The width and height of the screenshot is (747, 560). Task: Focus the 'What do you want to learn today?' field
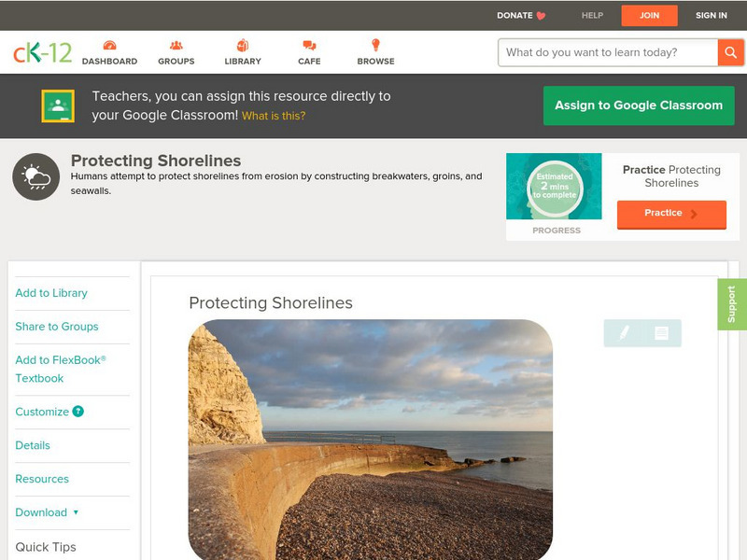coord(608,52)
